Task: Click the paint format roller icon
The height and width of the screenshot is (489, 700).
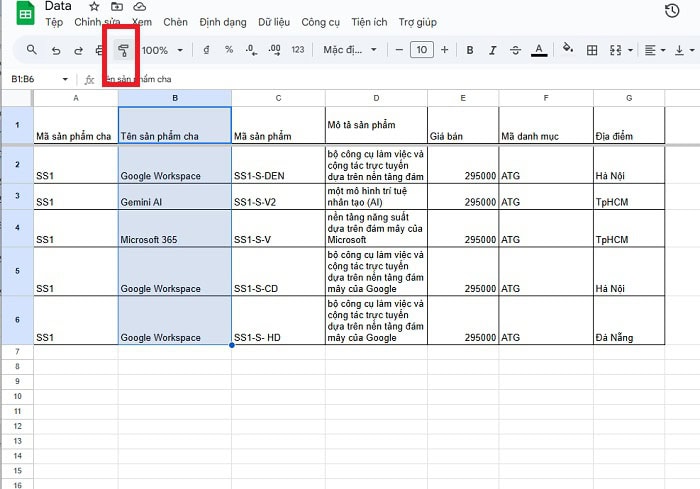Action: pyautogui.click(x=124, y=50)
